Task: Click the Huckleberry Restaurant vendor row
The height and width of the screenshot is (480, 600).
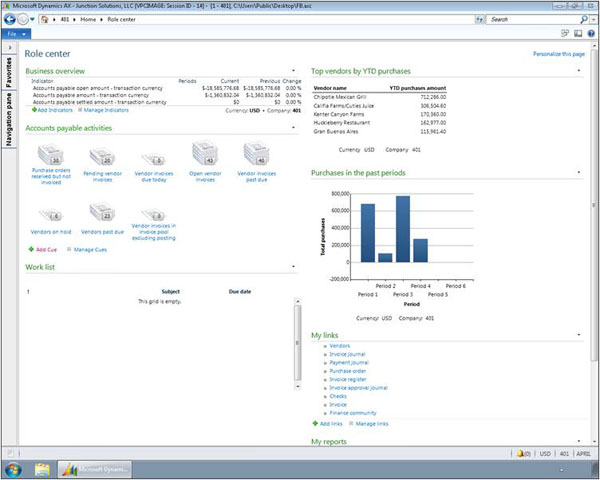Action: [x=380, y=123]
